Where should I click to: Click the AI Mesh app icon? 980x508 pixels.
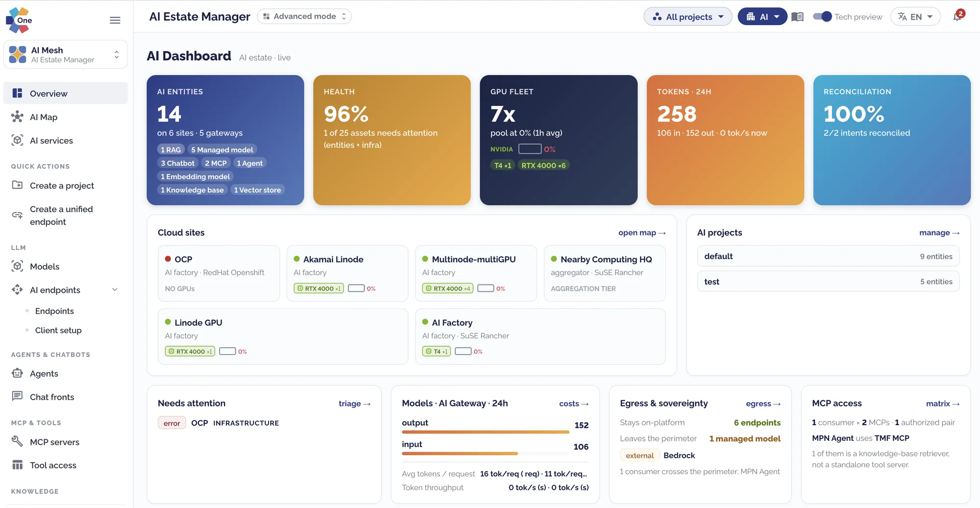18,54
